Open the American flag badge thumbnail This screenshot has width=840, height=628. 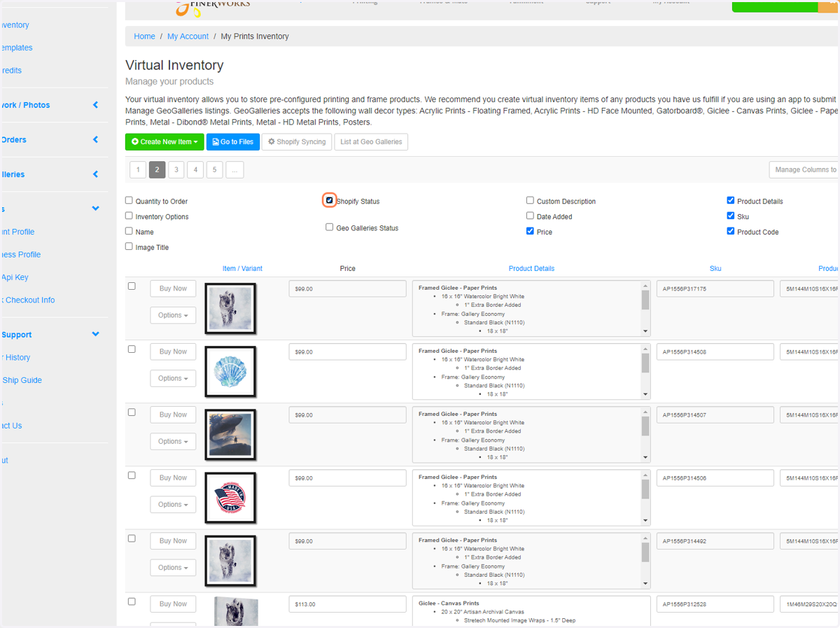(x=230, y=497)
